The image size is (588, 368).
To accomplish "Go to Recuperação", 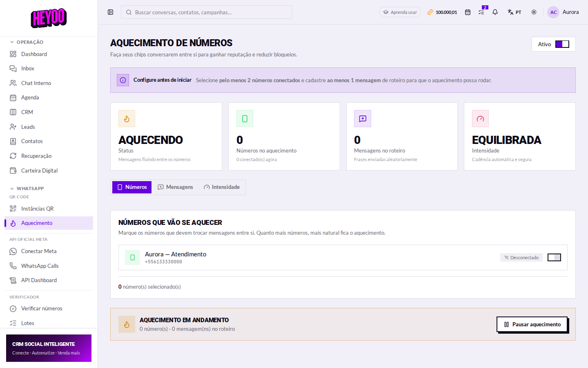I will (x=49, y=156).
